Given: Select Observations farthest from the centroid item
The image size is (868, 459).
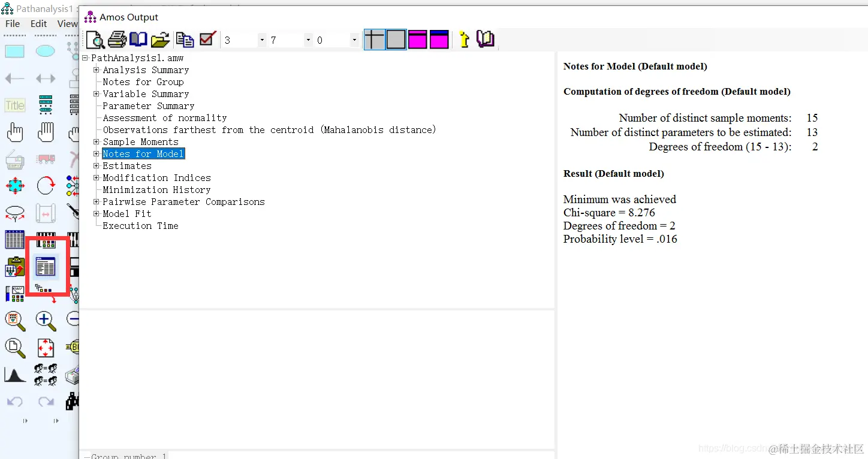Looking at the screenshot, I should point(270,130).
